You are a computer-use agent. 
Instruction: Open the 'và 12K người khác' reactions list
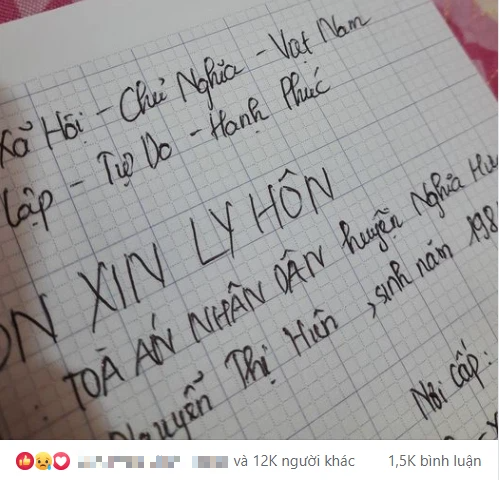[x=294, y=461]
